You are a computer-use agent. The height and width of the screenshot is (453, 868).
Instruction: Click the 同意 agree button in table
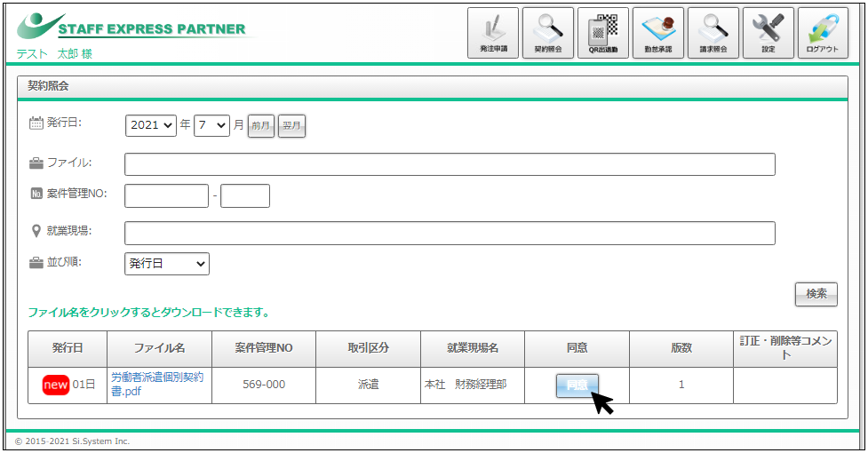pyautogui.click(x=577, y=385)
